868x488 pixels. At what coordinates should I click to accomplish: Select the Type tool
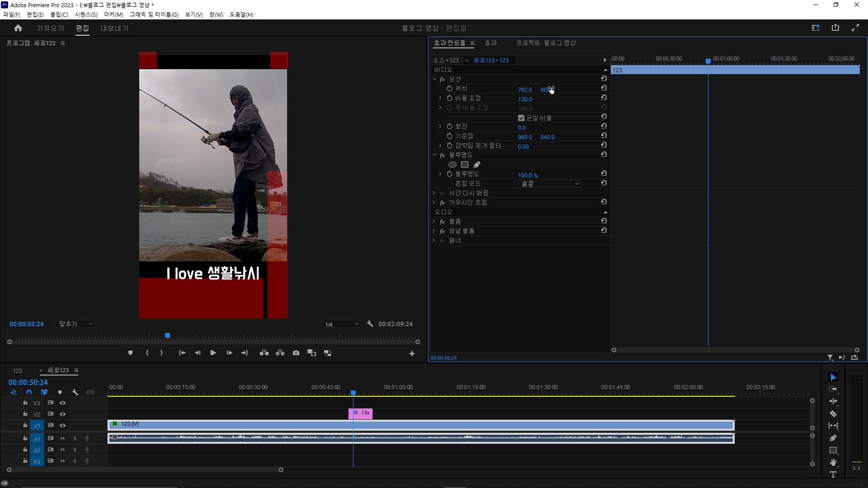click(833, 474)
